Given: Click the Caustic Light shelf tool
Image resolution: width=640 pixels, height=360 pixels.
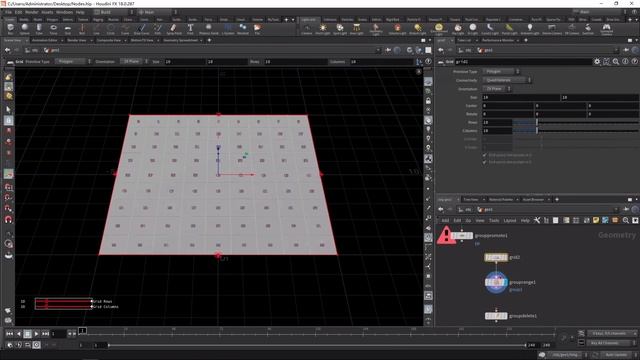Looking at the screenshot, I should (x=490, y=29).
